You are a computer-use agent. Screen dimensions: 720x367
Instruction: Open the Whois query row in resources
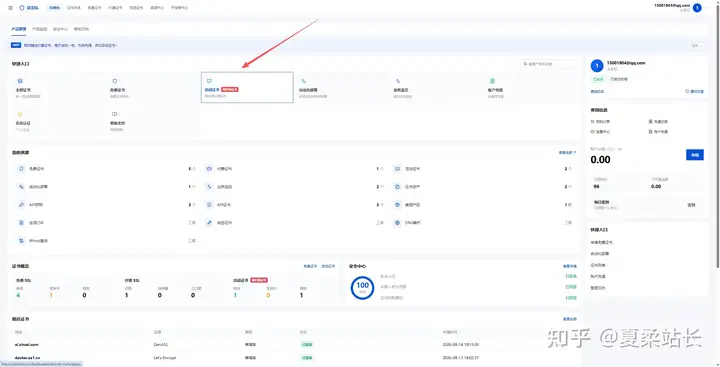point(106,241)
